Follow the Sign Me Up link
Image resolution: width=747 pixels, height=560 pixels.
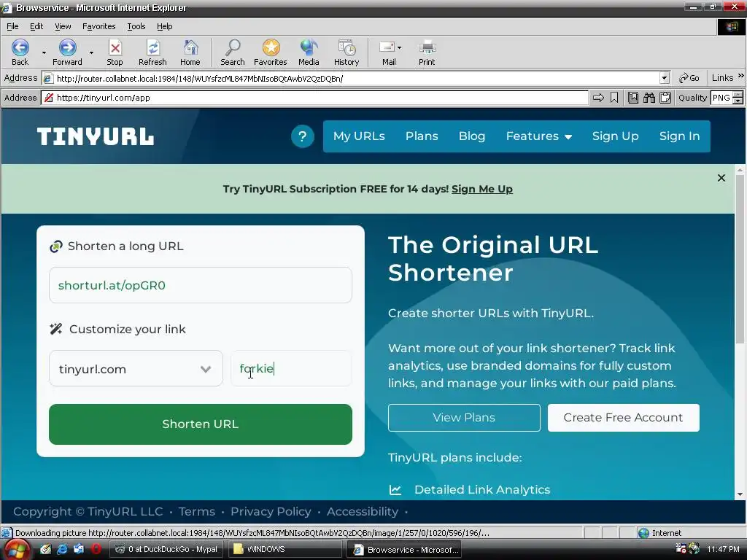482,189
